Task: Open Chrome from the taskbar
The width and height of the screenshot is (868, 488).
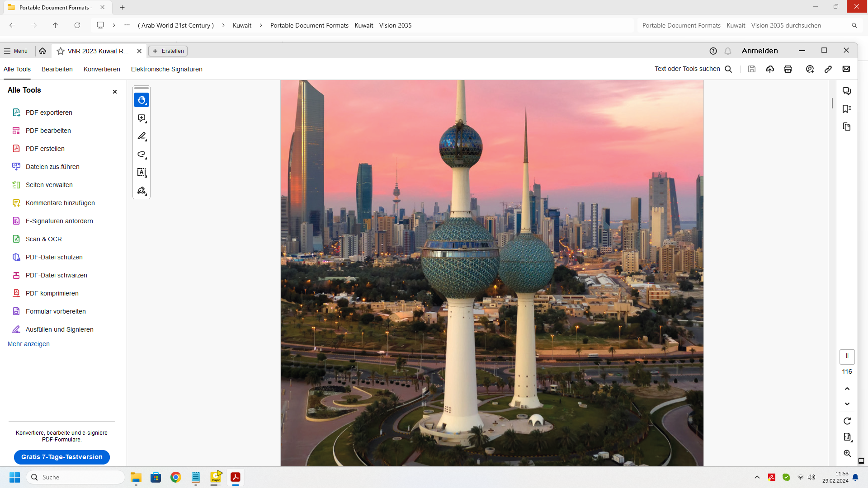Action: coord(176,477)
